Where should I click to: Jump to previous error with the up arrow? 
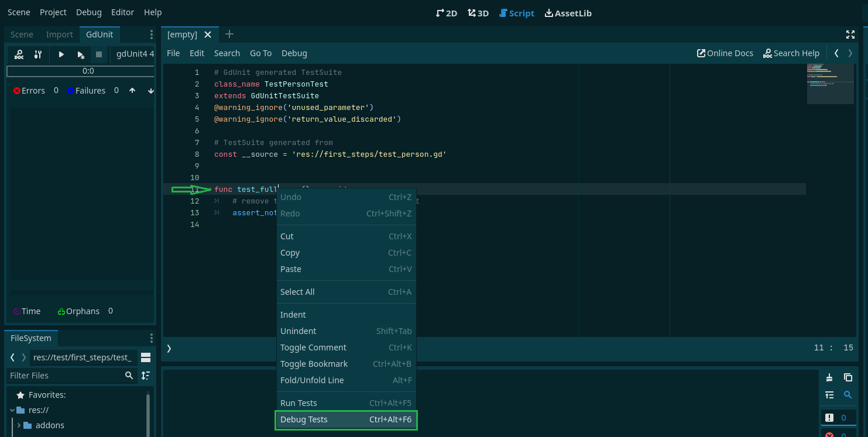click(x=133, y=91)
